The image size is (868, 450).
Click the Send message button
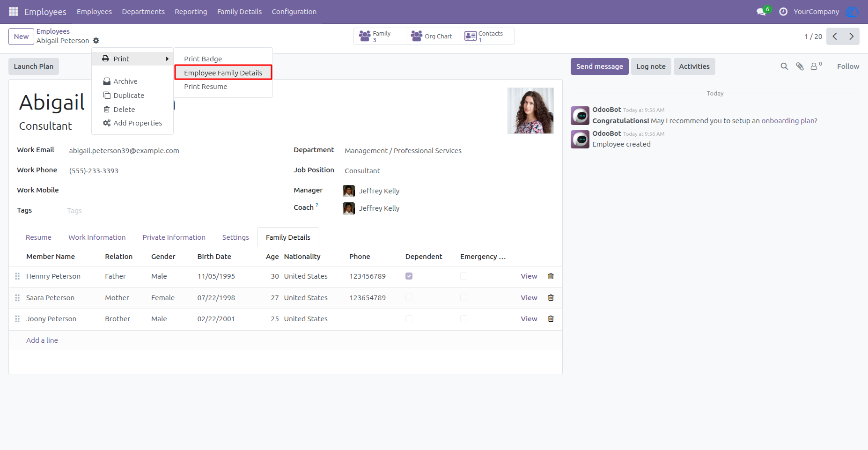pyautogui.click(x=599, y=66)
